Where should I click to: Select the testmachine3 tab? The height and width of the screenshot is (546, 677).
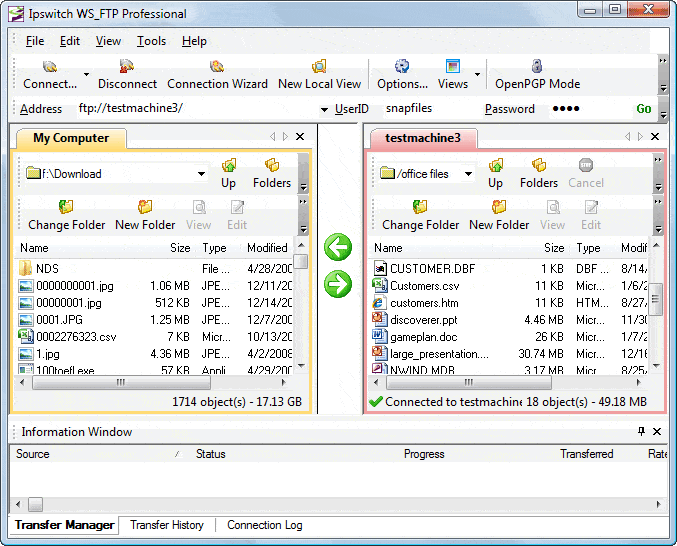click(x=423, y=138)
